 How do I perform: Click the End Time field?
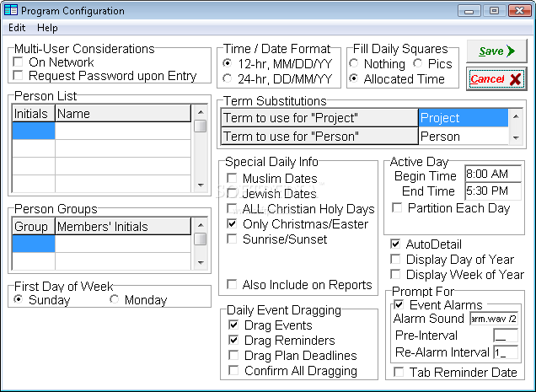[x=493, y=191]
